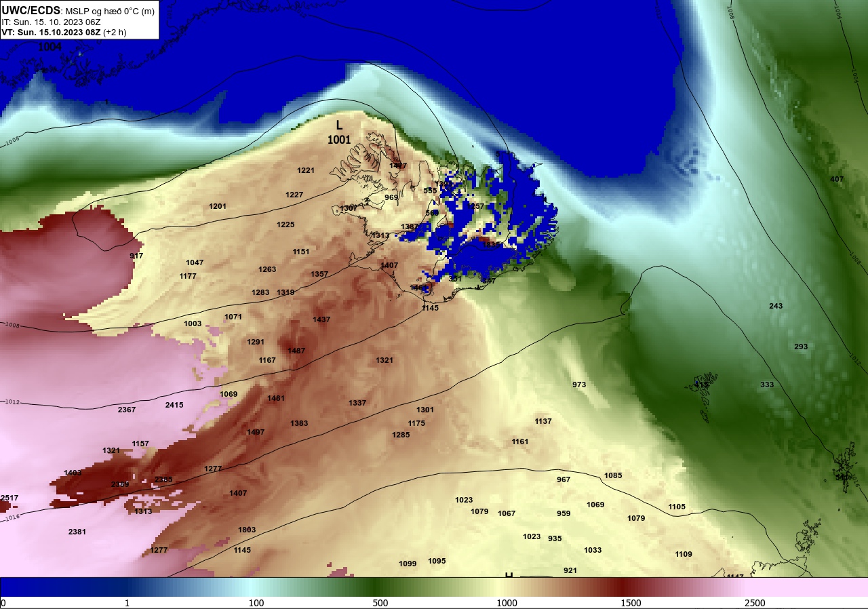This screenshot has height=609, width=868.
Task: Click the height value 1337
Action: [357, 403]
